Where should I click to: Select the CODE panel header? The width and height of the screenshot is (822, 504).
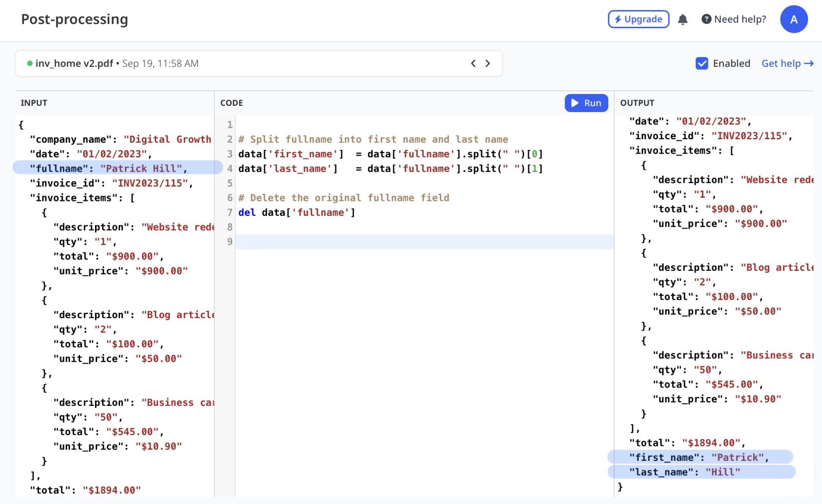(232, 103)
